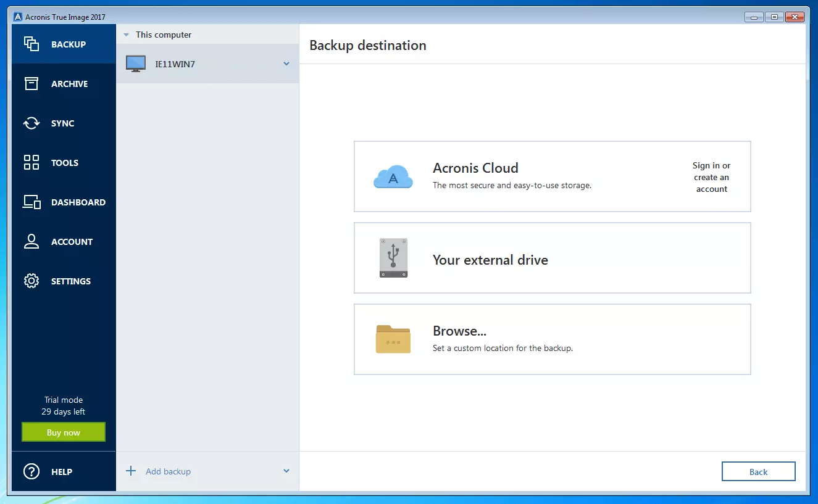
Task: Collapse the This computer group triangle
Action: (x=127, y=35)
